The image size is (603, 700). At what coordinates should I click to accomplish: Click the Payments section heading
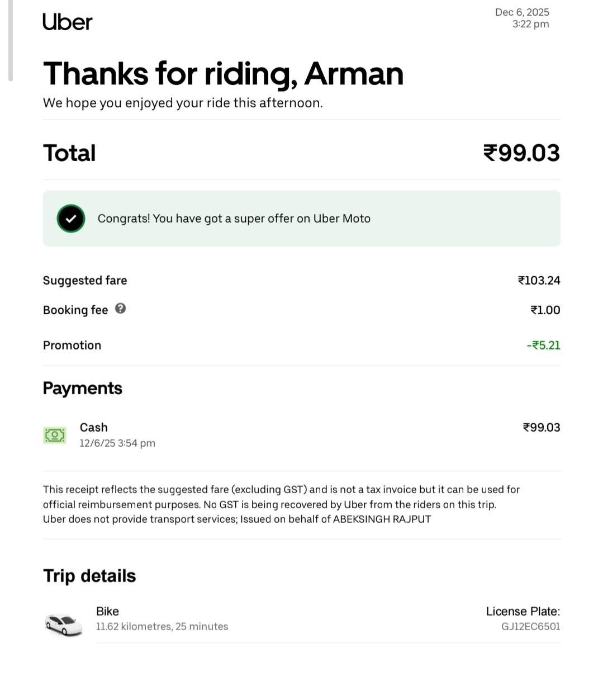(83, 388)
